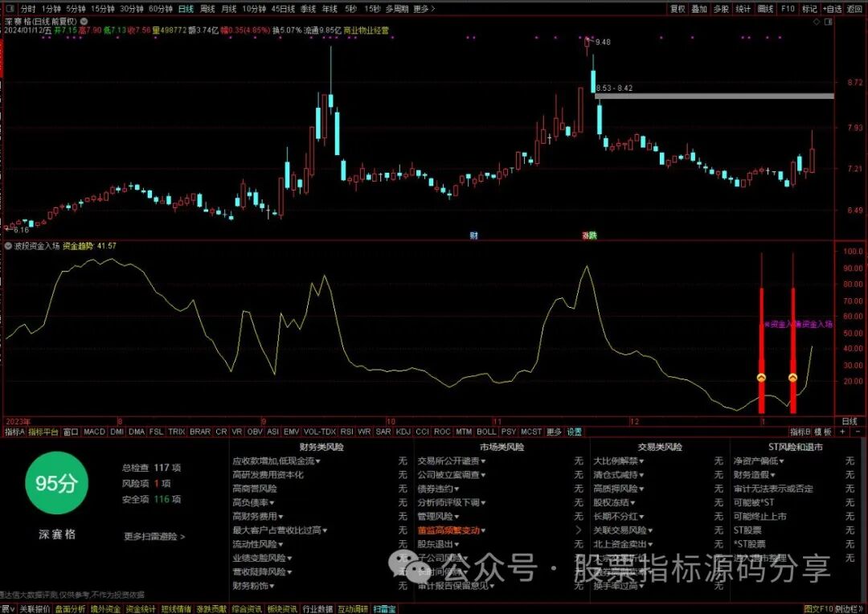Click the 指标B button
The width and height of the screenshot is (868, 614).
[x=800, y=432]
